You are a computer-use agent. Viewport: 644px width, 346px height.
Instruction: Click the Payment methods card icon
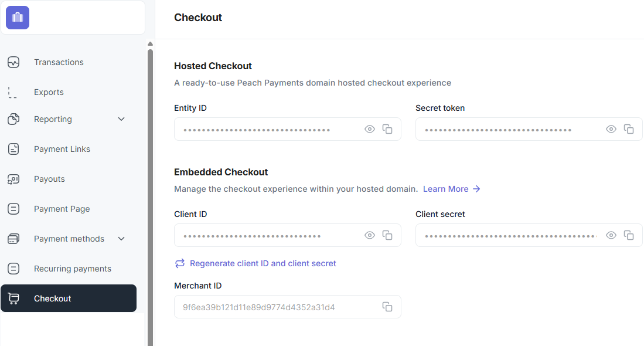pyautogui.click(x=13, y=239)
